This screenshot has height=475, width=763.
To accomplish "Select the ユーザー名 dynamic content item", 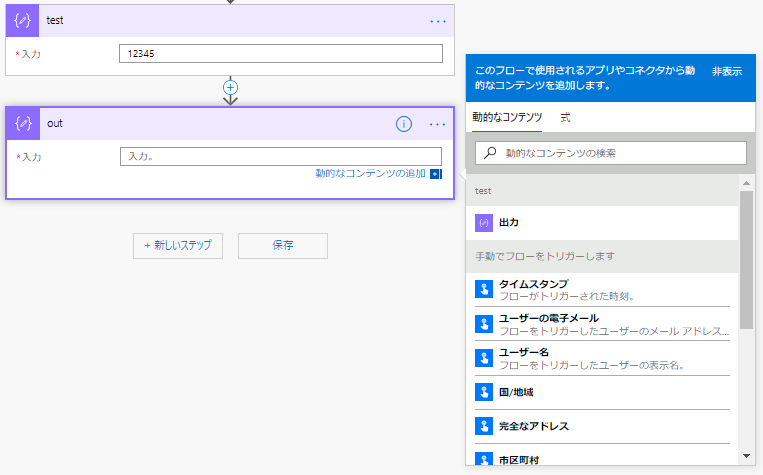I will tap(602, 358).
